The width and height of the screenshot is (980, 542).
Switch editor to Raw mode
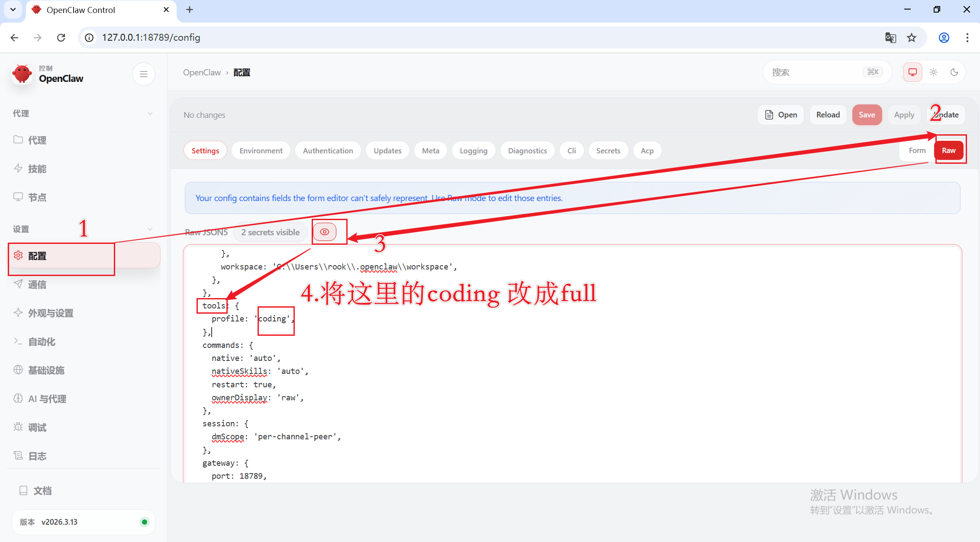pyautogui.click(x=948, y=150)
